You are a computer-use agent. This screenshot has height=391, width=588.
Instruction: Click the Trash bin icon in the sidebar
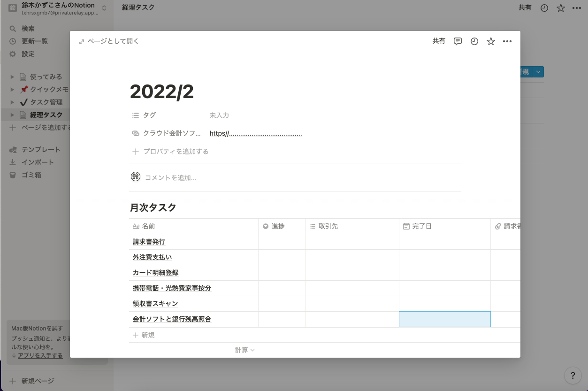pos(13,175)
